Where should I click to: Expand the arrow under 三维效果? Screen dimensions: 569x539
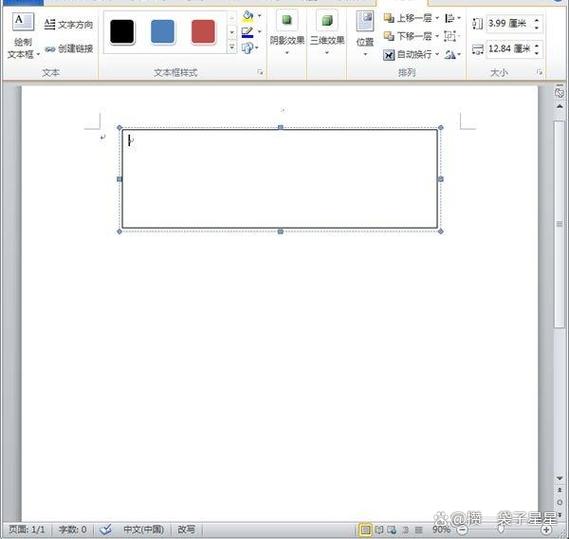327,53
